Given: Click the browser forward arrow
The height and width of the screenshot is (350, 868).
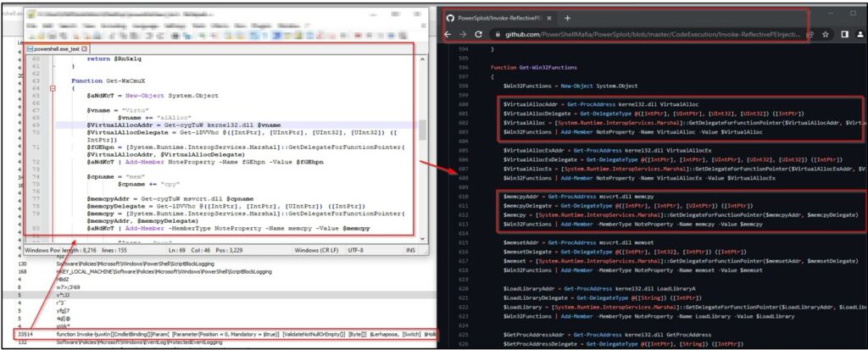Looking at the screenshot, I should click(x=464, y=35).
